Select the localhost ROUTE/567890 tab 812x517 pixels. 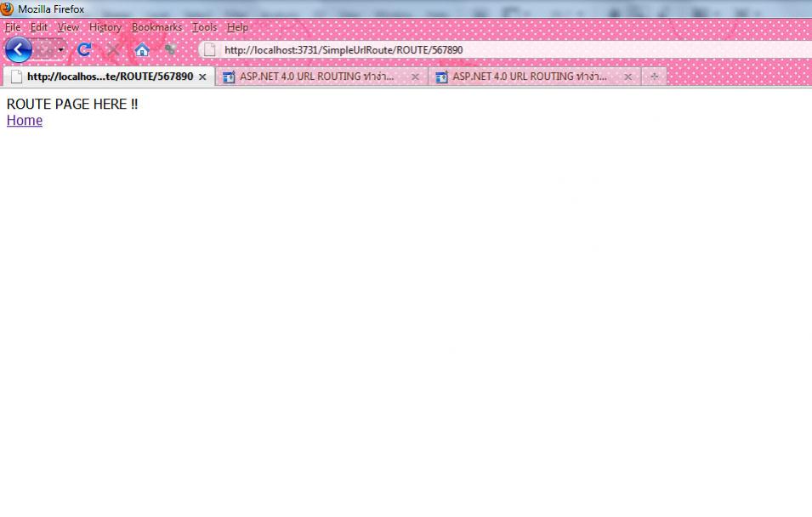click(109, 77)
